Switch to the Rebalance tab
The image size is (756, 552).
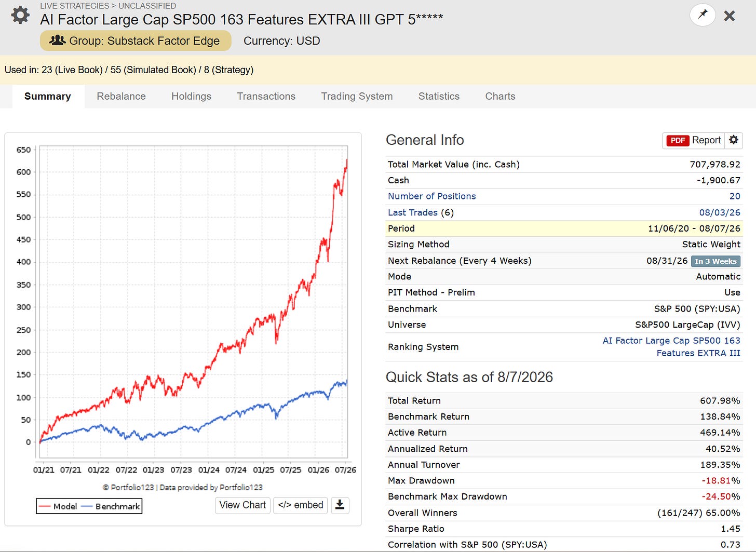[x=121, y=96]
